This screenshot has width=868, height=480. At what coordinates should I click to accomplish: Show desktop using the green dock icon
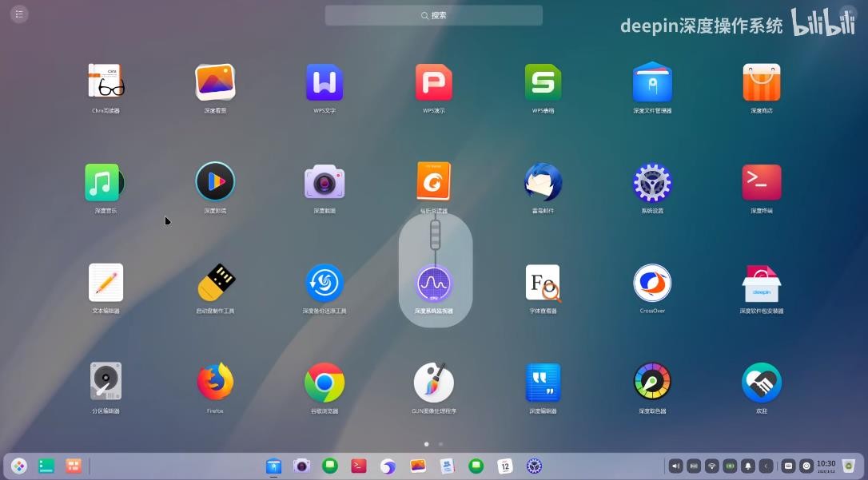pyautogui.click(x=46, y=466)
